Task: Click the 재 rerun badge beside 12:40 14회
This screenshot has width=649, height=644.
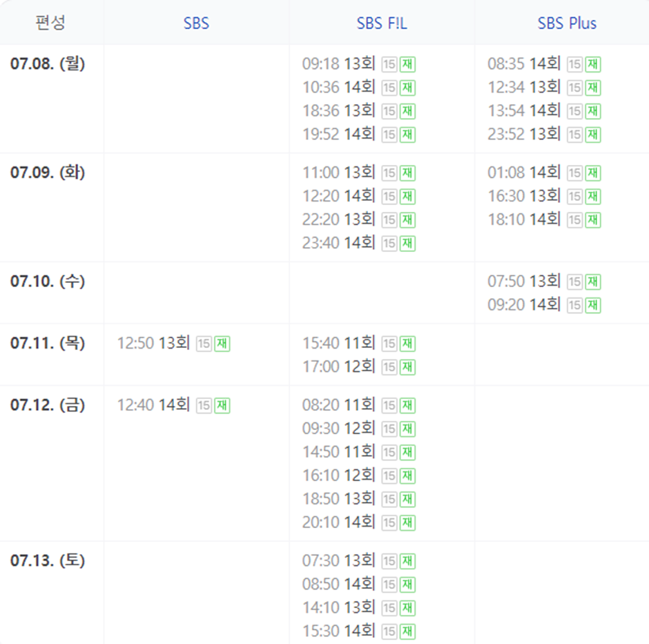Action: 222,406
